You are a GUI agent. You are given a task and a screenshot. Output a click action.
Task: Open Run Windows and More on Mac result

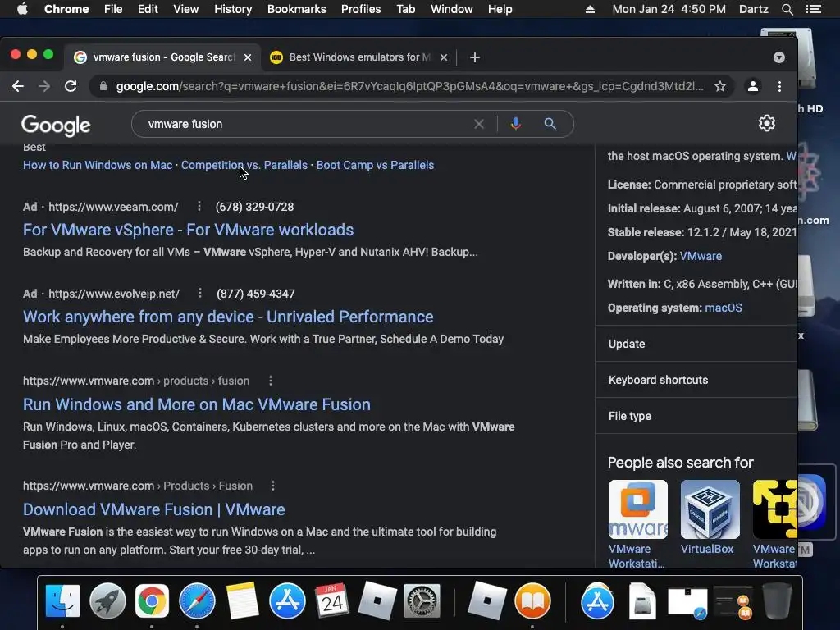(x=197, y=404)
